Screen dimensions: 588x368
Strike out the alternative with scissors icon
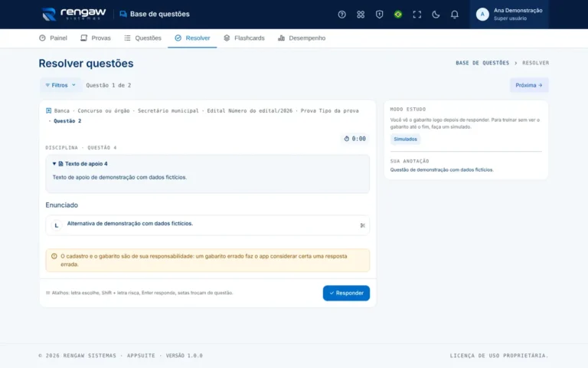click(362, 225)
